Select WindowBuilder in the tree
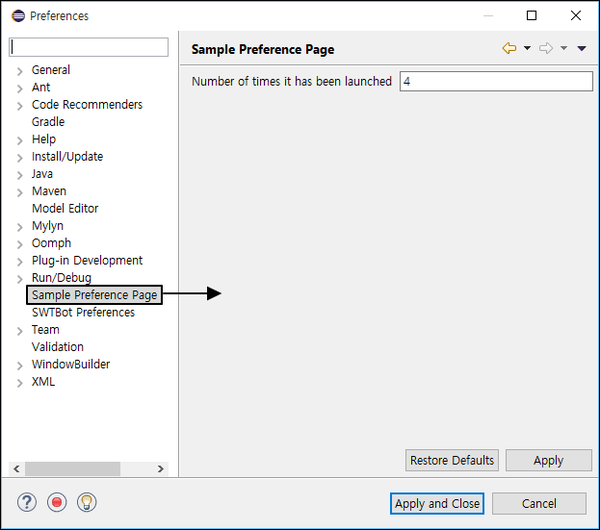Screen dimensions: 600x530 click(71, 364)
